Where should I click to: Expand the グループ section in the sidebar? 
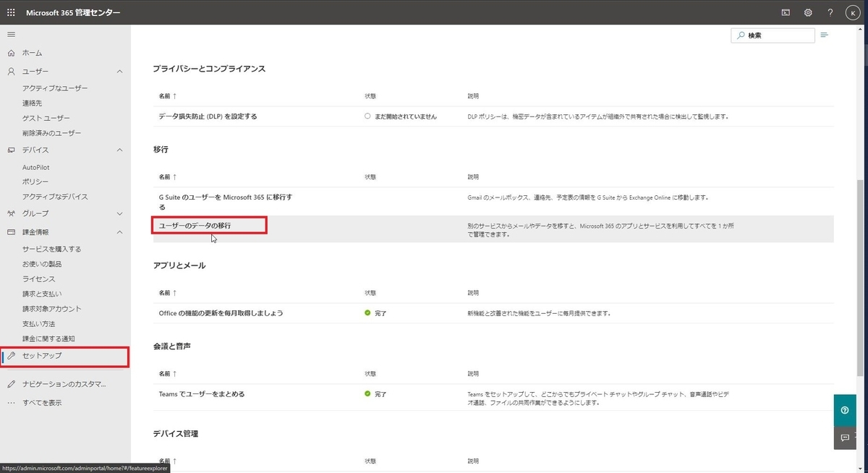coord(119,213)
